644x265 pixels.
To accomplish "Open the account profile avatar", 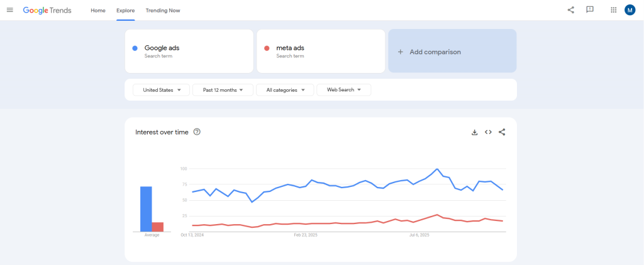I will (630, 10).
